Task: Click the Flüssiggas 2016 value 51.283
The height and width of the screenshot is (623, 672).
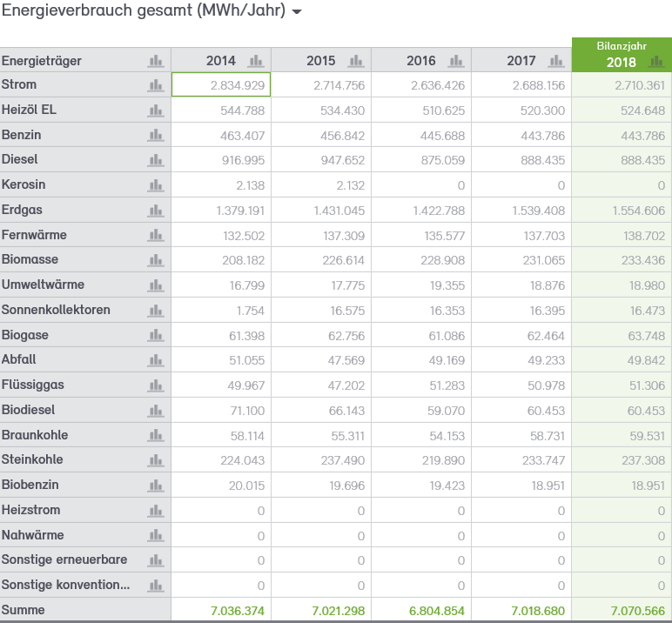Action: (447, 385)
